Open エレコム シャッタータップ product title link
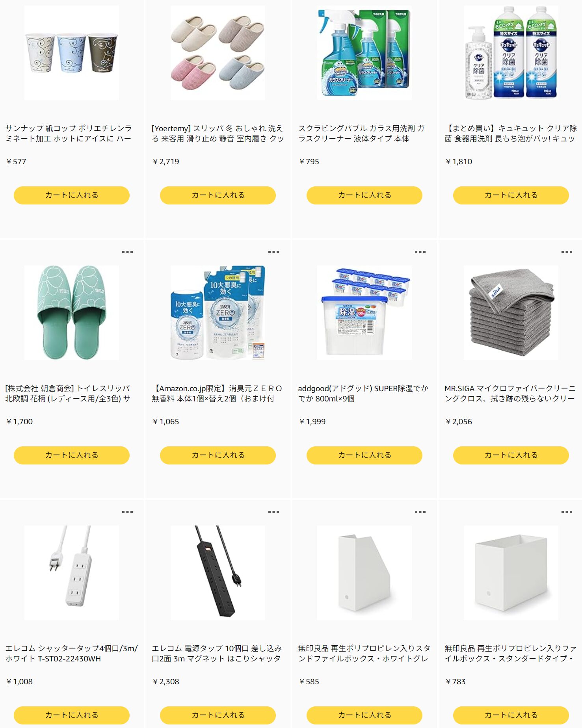 click(71, 654)
